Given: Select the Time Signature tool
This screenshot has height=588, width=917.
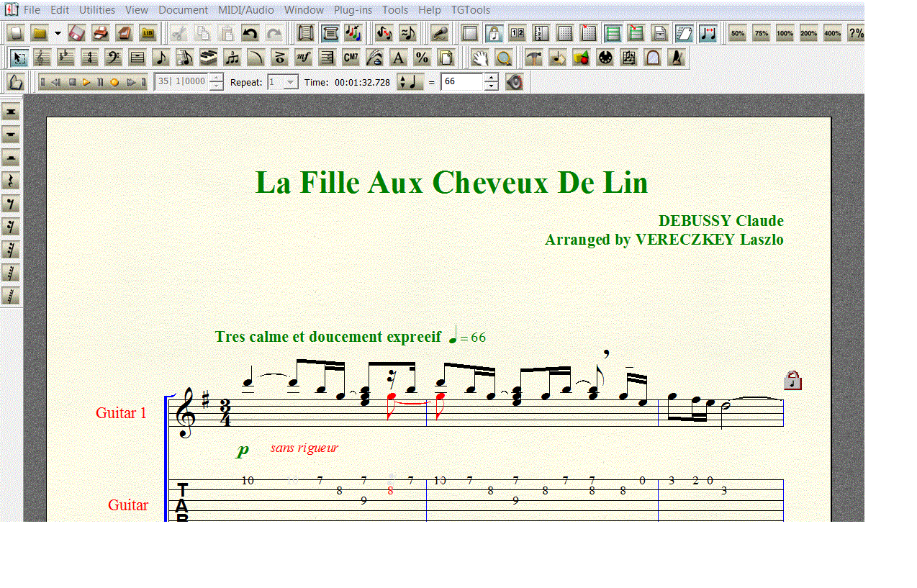Looking at the screenshot, I should [x=89, y=58].
